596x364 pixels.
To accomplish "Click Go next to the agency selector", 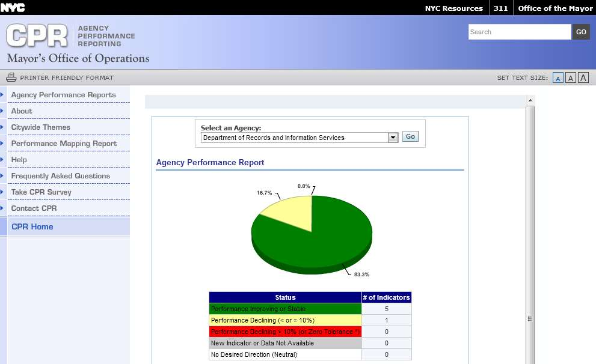I will pyautogui.click(x=410, y=136).
